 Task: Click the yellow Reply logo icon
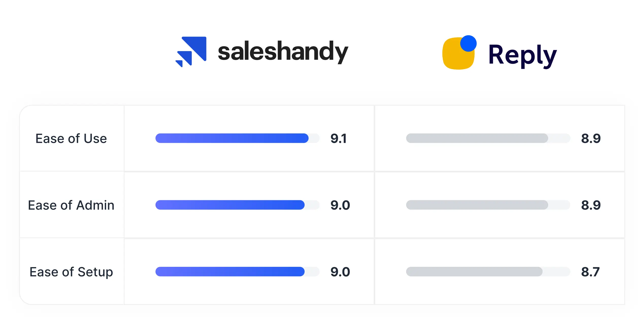click(x=457, y=56)
